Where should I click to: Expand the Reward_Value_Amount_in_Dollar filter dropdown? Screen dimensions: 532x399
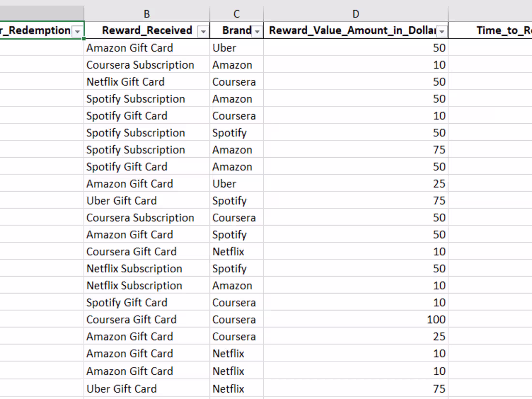[x=442, y=31]
